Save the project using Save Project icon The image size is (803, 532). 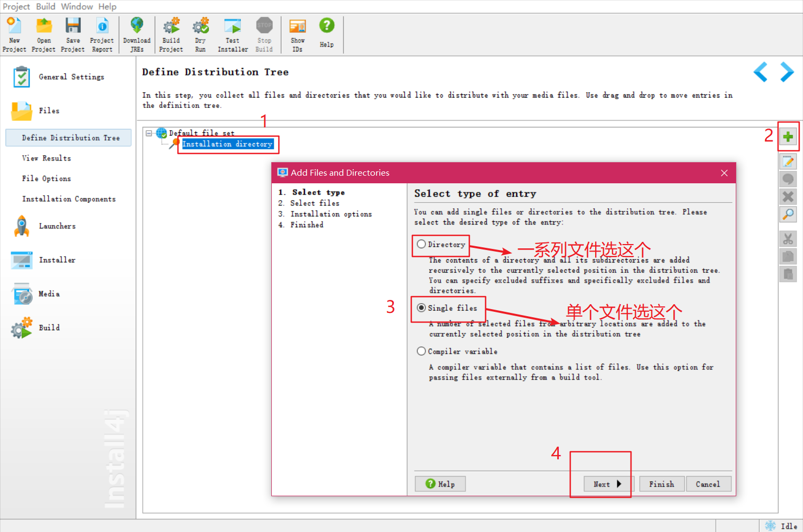(x=73, y=30)
